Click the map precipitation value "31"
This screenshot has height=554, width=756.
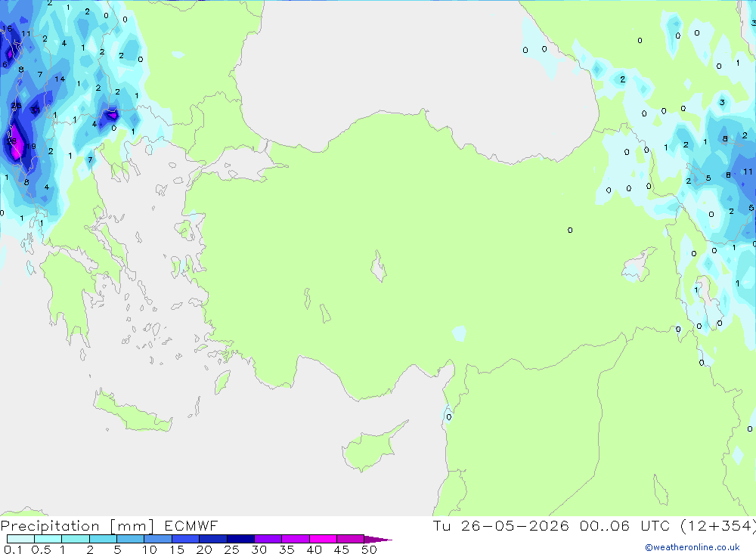point(36,110)
